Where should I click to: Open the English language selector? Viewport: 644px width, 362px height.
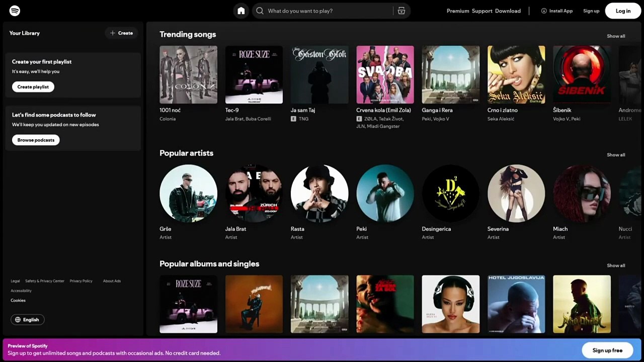coord(28,320)
